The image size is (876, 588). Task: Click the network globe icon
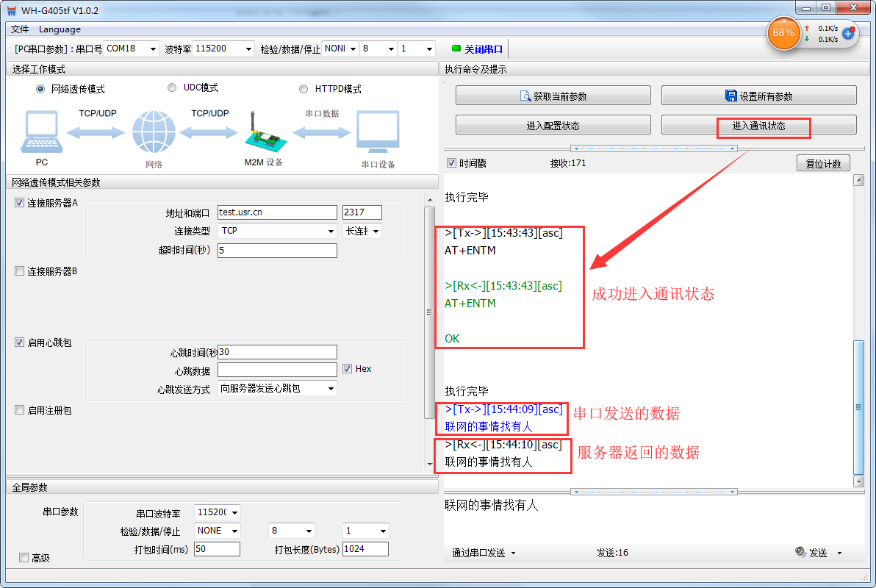tap(154, 132)
